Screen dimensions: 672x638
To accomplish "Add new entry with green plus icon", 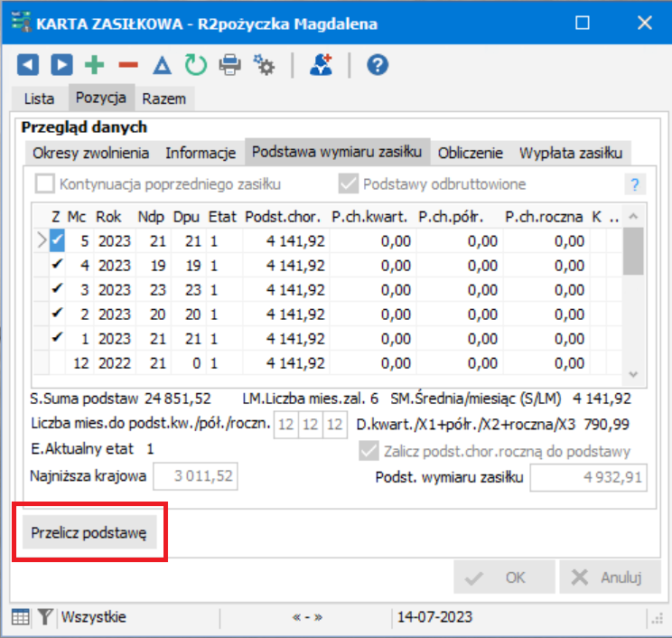I will tap(95, 65).
